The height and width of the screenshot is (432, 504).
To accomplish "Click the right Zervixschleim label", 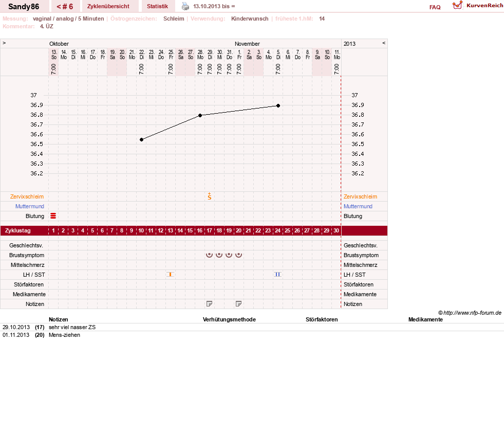I will coord(360,196).
